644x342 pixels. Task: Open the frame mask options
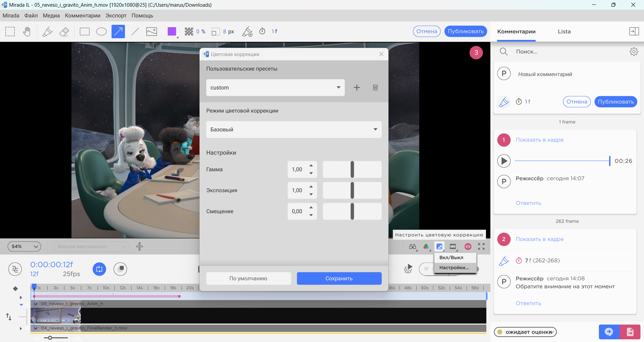pos(453,247)
